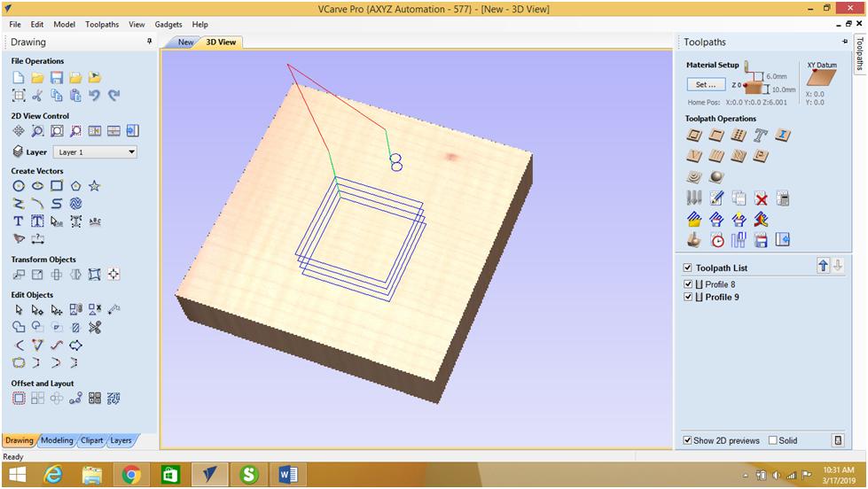Click the zoom tool magnifier icon
The image size is (868, 489).
37,131
